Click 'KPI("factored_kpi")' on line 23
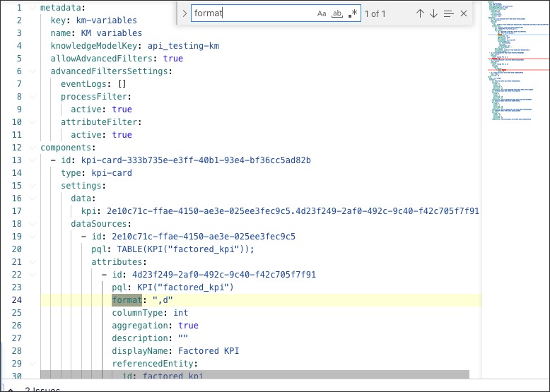 click(185, 287)
